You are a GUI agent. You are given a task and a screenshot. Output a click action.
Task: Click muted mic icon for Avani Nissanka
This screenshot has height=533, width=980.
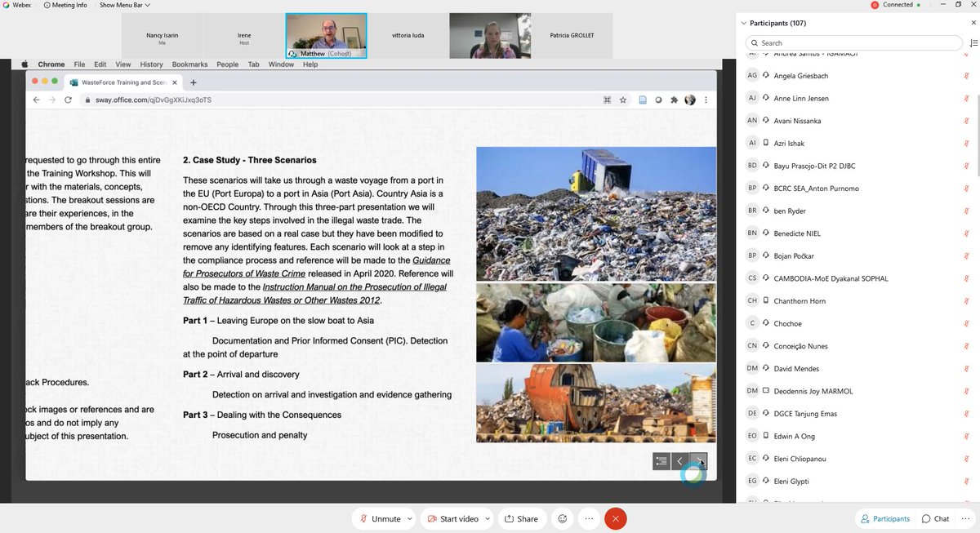966,120
